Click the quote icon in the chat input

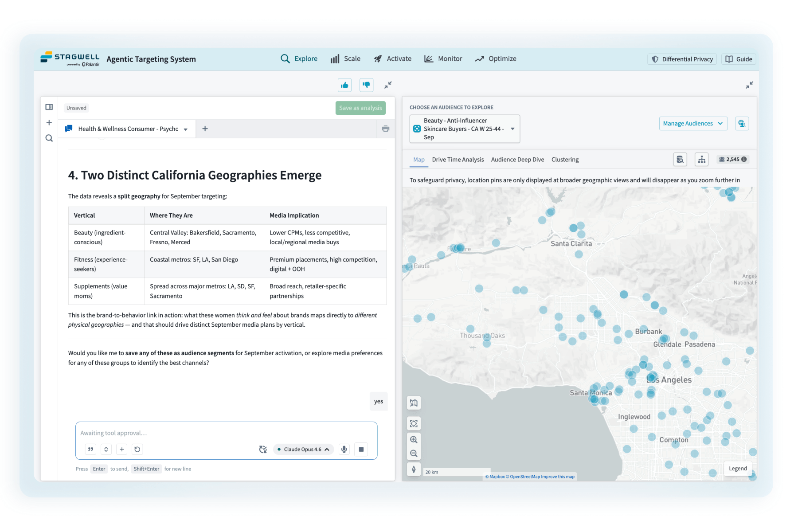90,449
